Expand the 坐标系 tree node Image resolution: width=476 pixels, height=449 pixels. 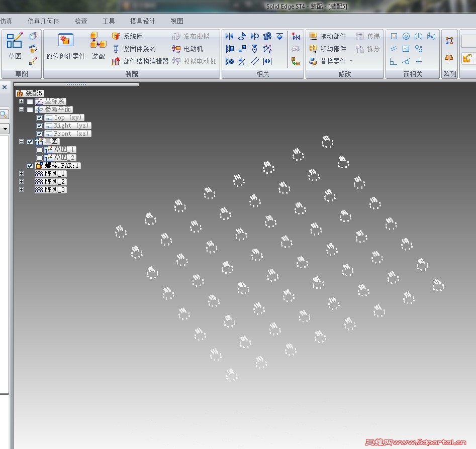(21, 101)
